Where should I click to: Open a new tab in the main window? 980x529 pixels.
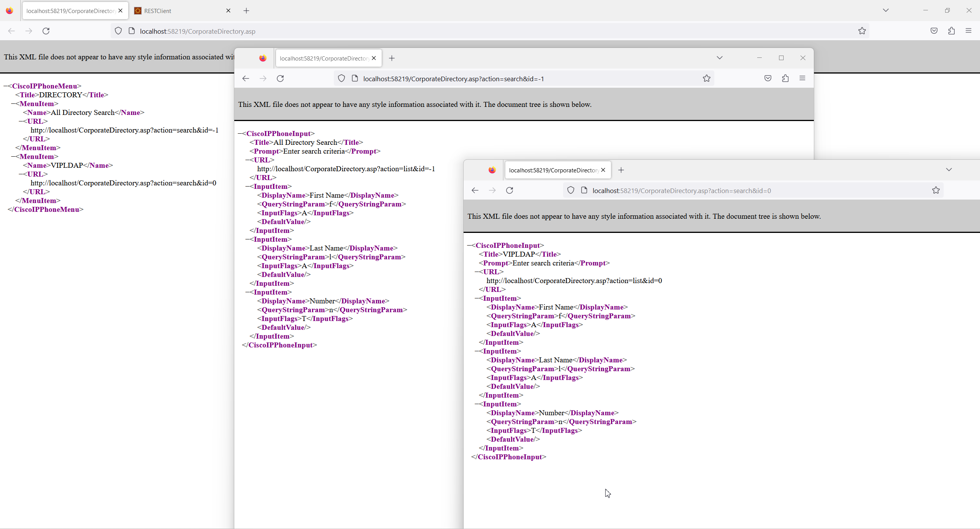246,11
